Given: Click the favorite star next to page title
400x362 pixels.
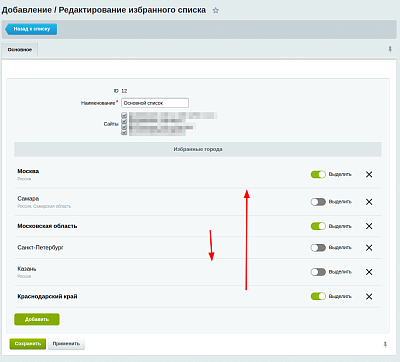Looking at the screenshot, I should [216, 10].
